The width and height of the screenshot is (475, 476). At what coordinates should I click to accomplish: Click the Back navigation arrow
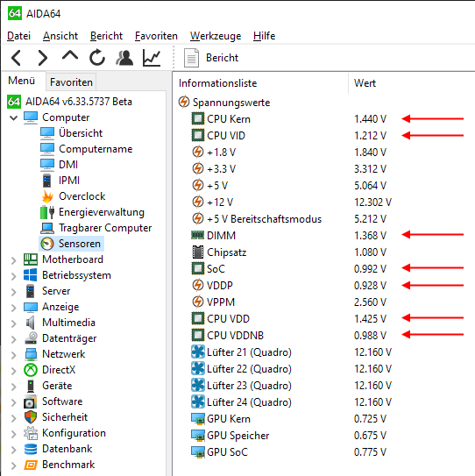coord(16,58)
